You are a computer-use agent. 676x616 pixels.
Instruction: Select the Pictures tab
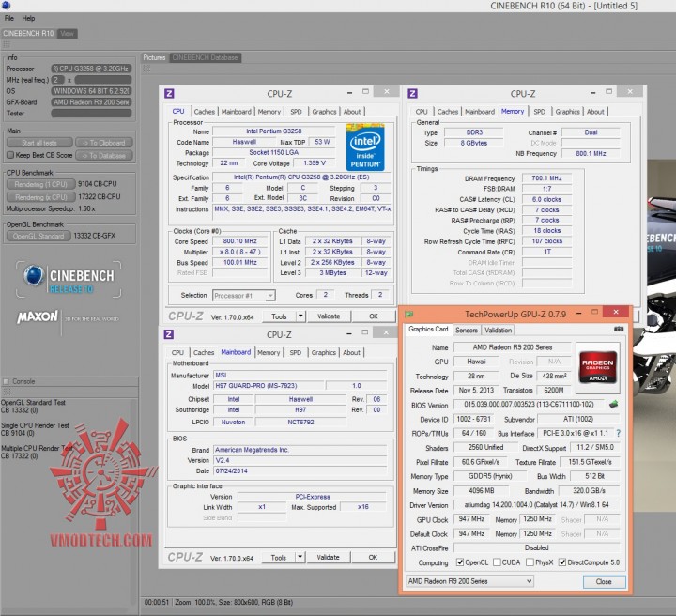click(x=154, y=57)
